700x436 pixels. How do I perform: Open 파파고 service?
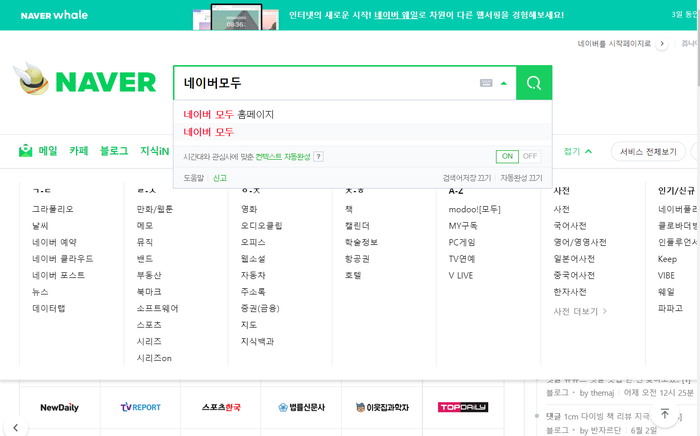tap(670, 308)
